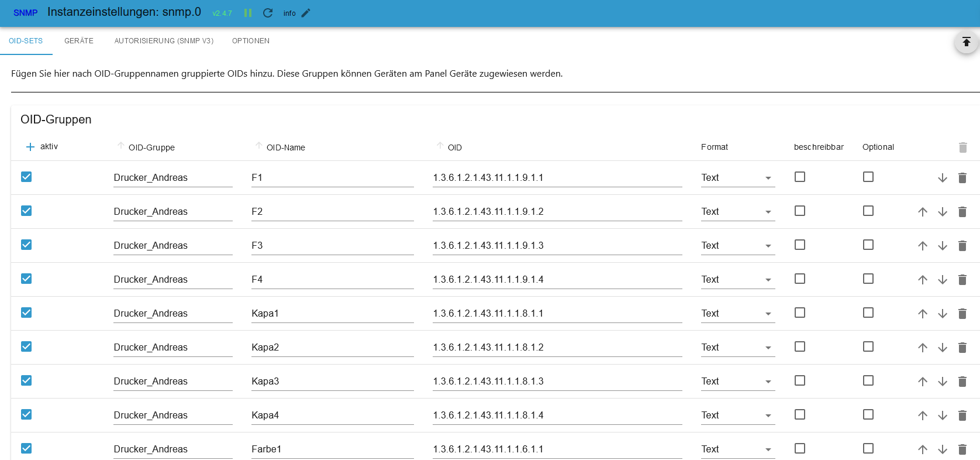Viewport: 980px width, 460px height.
Task: Mark the Farbe1 row as Optional
Action: pos(868,448)
